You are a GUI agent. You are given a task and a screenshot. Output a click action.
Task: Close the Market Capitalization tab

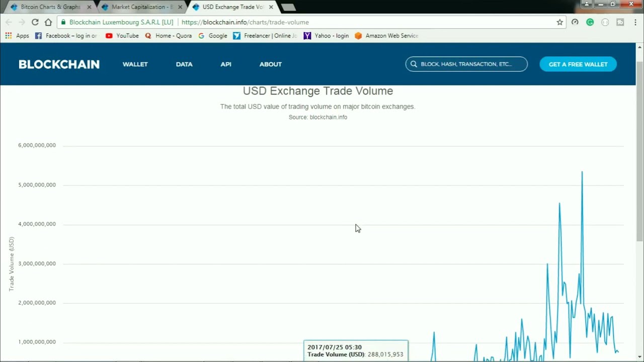click(x=180, y=7)
